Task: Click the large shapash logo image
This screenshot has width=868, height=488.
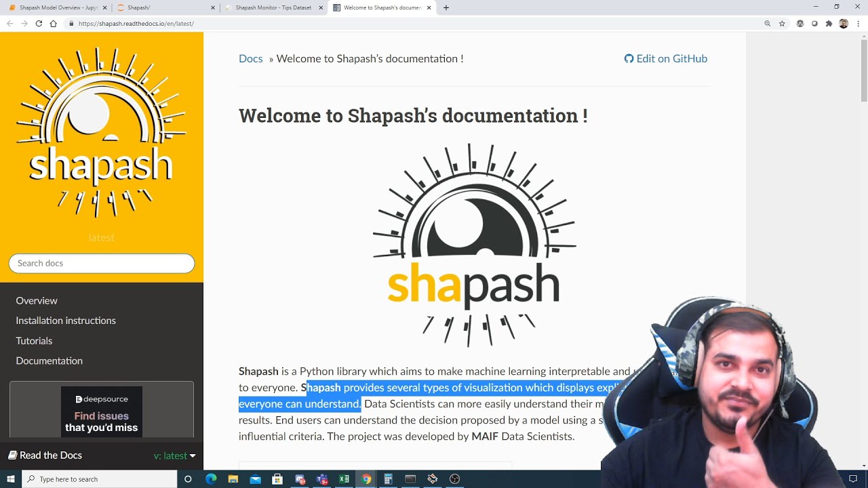Action: point(474,245)
